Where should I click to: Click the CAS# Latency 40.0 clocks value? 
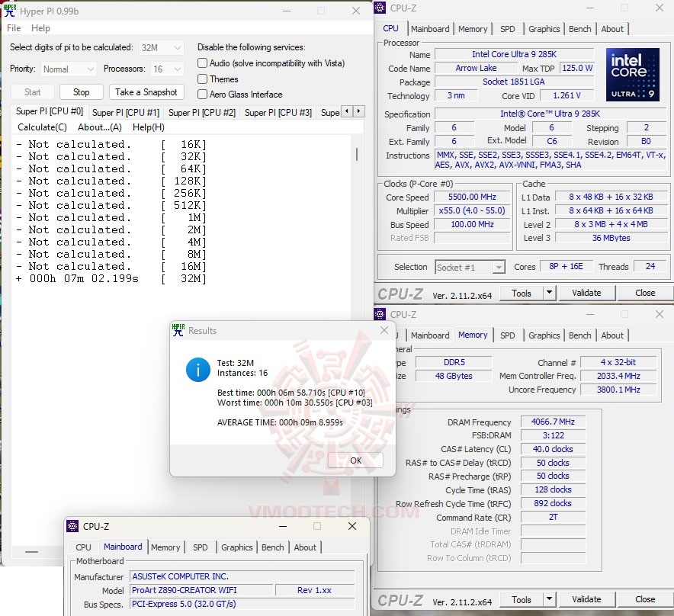coord(553,449)
